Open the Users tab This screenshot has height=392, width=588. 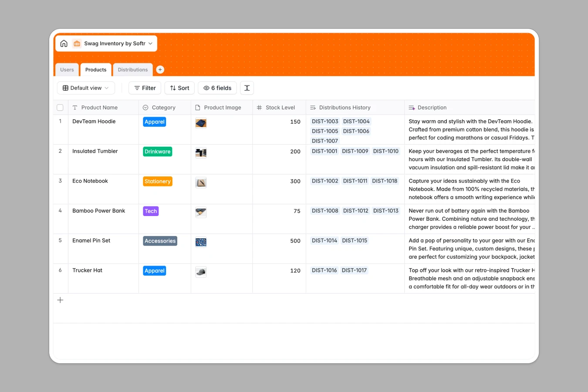(67, 69)
